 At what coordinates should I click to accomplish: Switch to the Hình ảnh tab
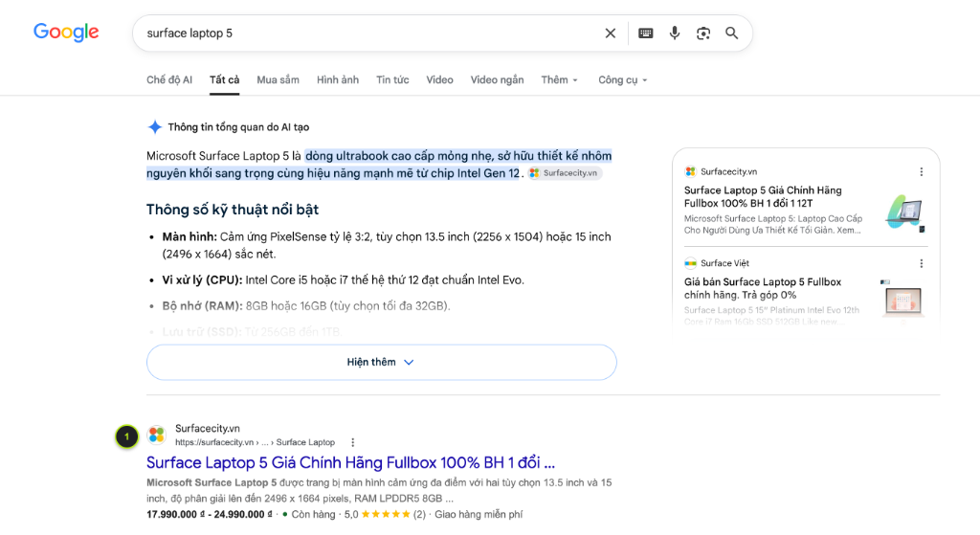[x=338, y=80]
